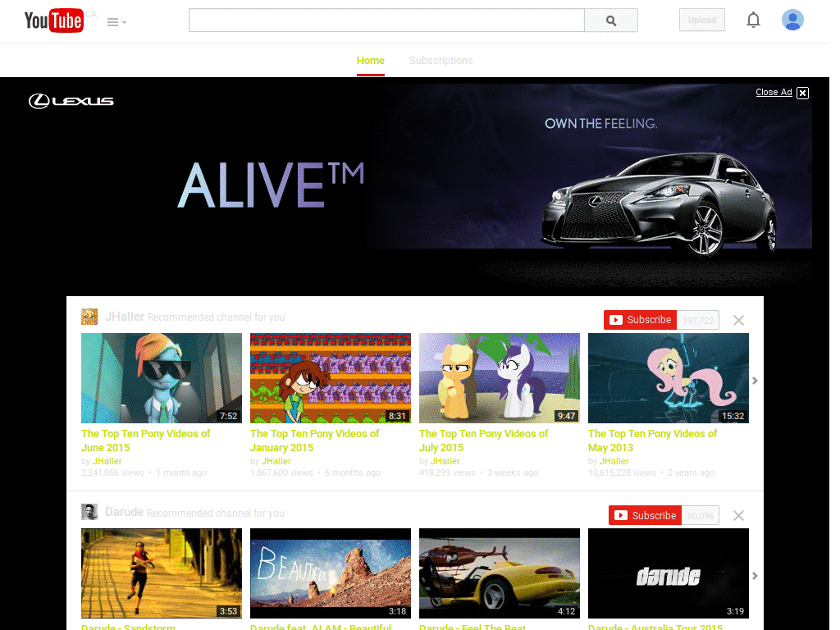Open the guide hamburger menu
Screen dimensions: 840x630
(116, 22)
